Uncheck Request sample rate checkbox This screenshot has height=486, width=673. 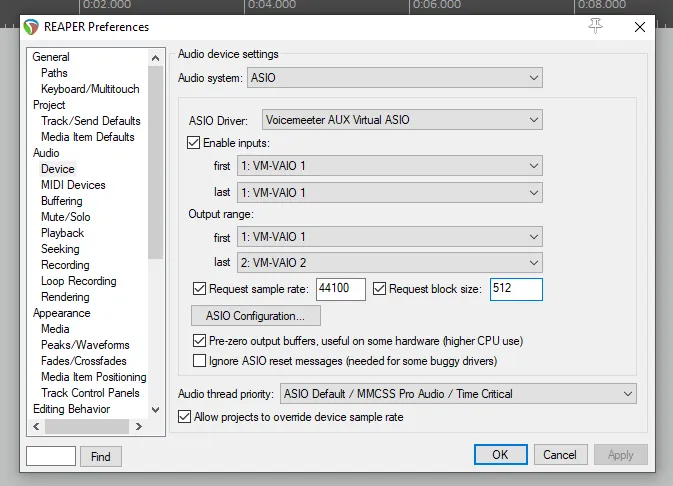[x=199, y=289]
